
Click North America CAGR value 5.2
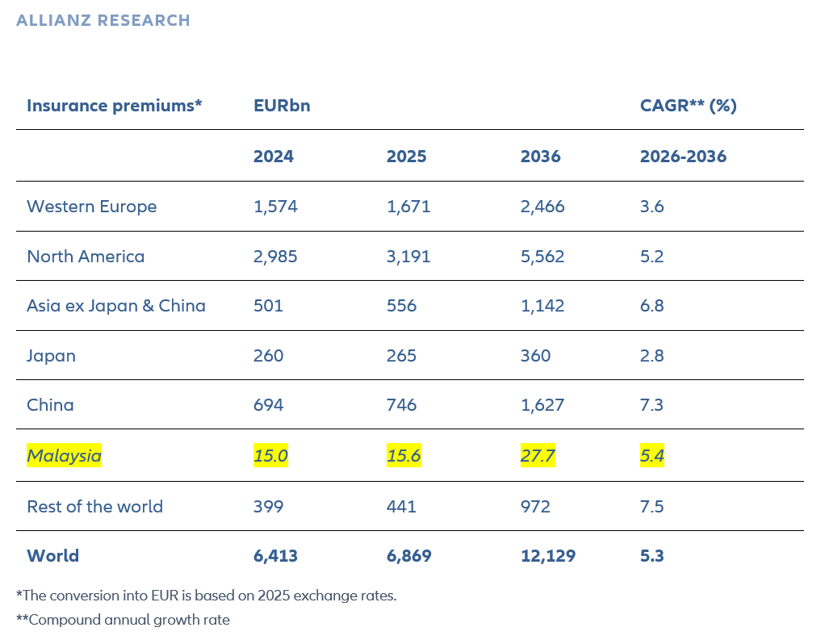click(652, 257)
